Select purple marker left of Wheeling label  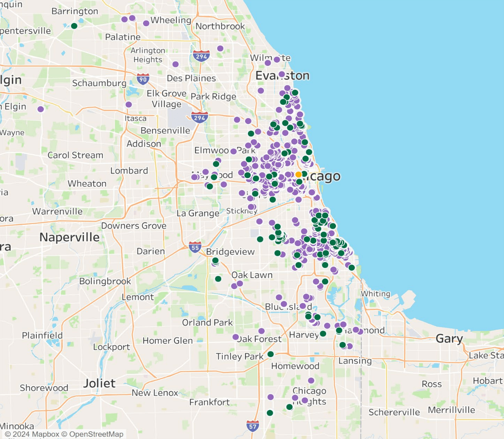tap(146, 23)
